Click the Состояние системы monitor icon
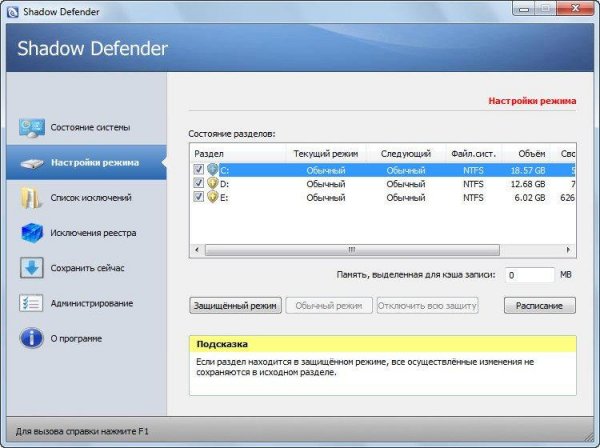The width and height of the screenshot is (600, 448). (32, 128)
